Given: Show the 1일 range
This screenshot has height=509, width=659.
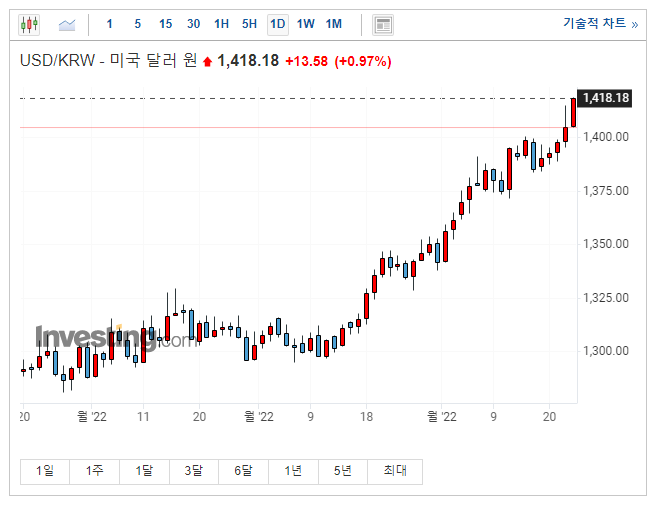Looking at the screenshot, I should 45,471.
